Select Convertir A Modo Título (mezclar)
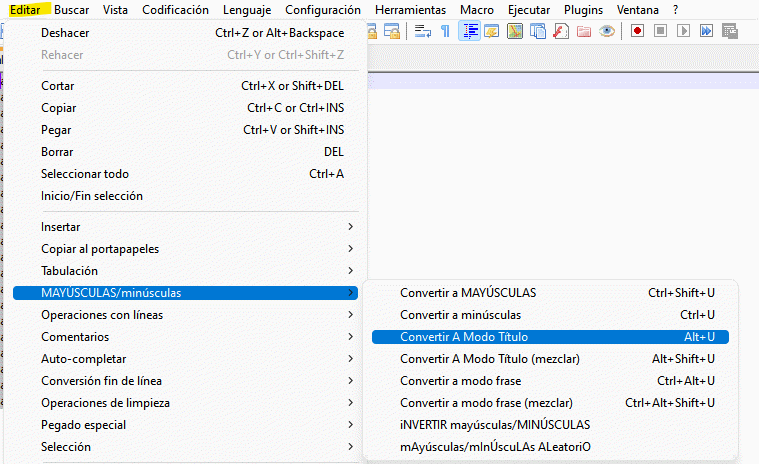 550,359
